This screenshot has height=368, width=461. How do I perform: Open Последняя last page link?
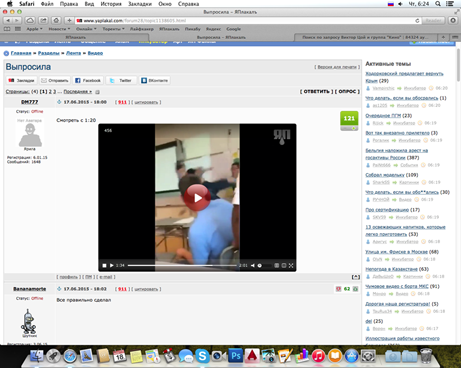[x=78, y=91]
